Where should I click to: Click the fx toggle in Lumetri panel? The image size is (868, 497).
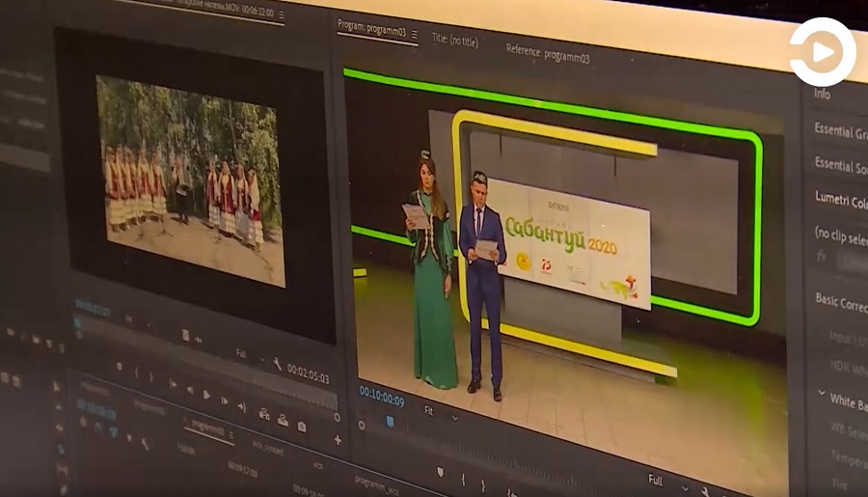(x=822, y=256)
